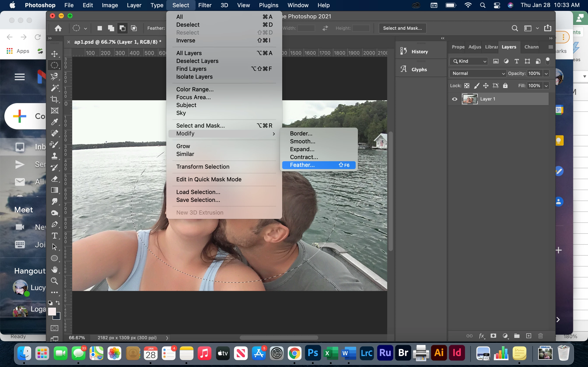This screenshot has height=367, width=588.
Task: Hide Layer 1 using eye icon
Action: 455,99
